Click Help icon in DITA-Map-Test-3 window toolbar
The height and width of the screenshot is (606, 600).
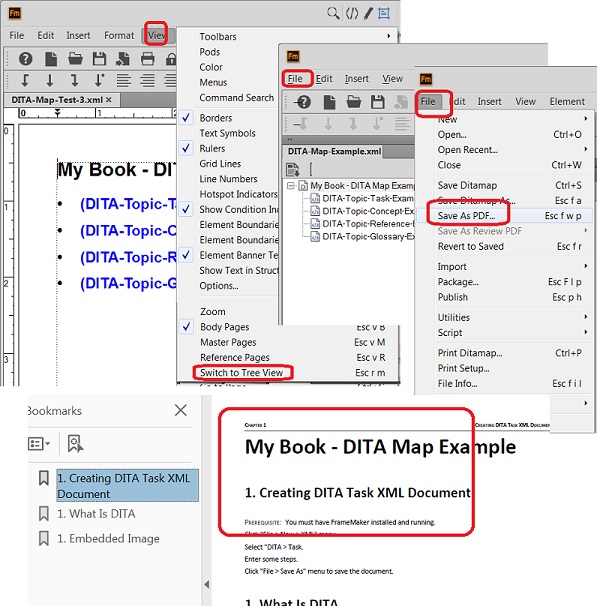click(26, 59)
